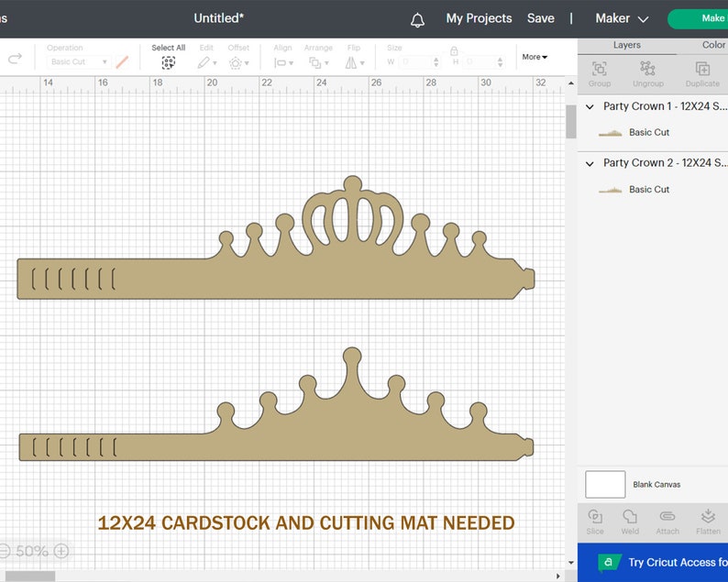Click the Party Crown 1 - 12X24 layer name
The image size is (728, 582).
click(x=665, y=106)
